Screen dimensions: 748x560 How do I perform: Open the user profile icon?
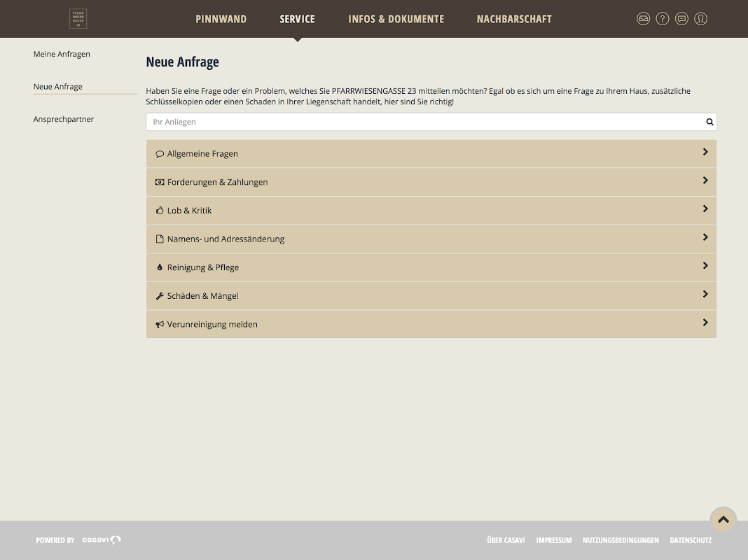(701, 19)
